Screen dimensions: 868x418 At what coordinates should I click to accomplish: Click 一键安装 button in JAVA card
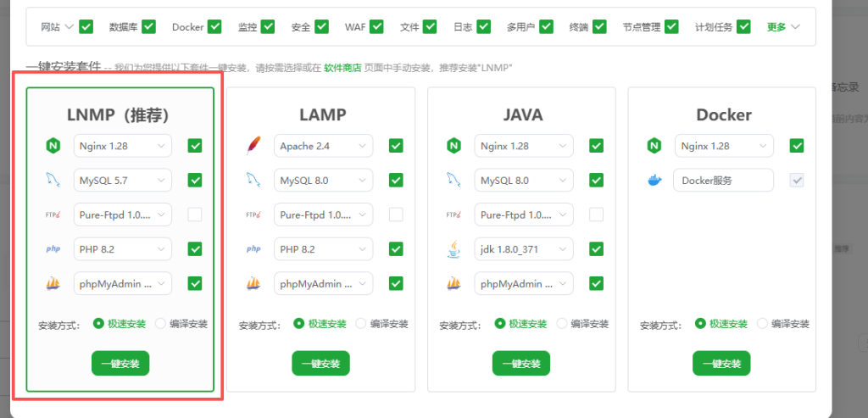pos(521,363)
